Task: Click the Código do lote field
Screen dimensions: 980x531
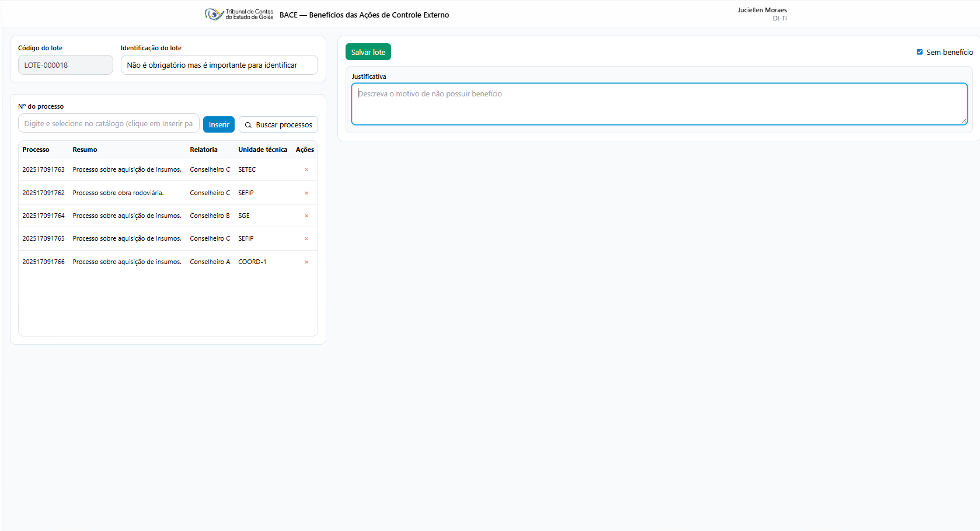Action: tap(65, 65)
